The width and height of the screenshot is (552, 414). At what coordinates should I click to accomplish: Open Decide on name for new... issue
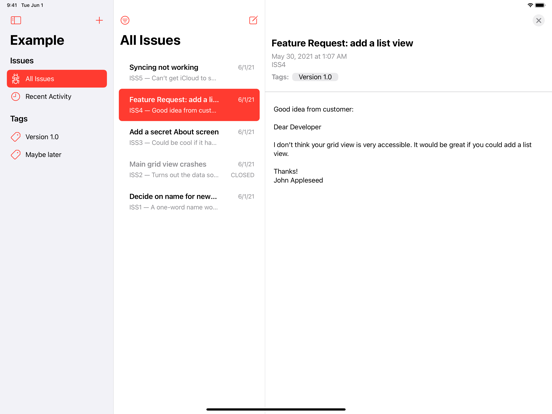click(189, 201)
